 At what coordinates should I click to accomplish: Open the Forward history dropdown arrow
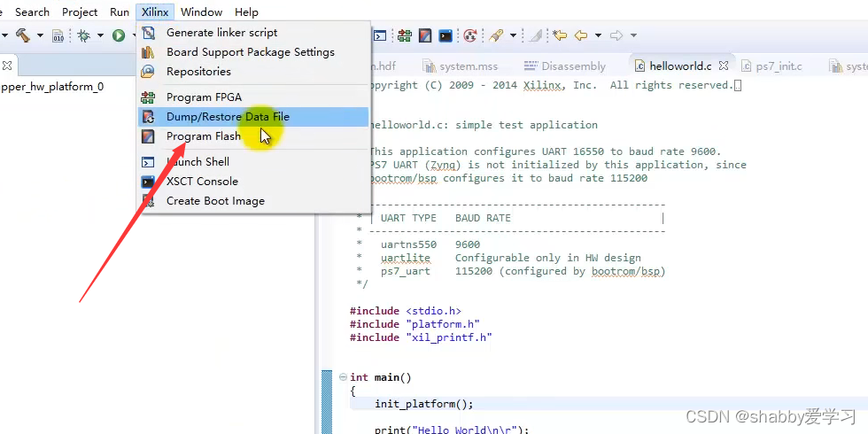pos(633,36)
